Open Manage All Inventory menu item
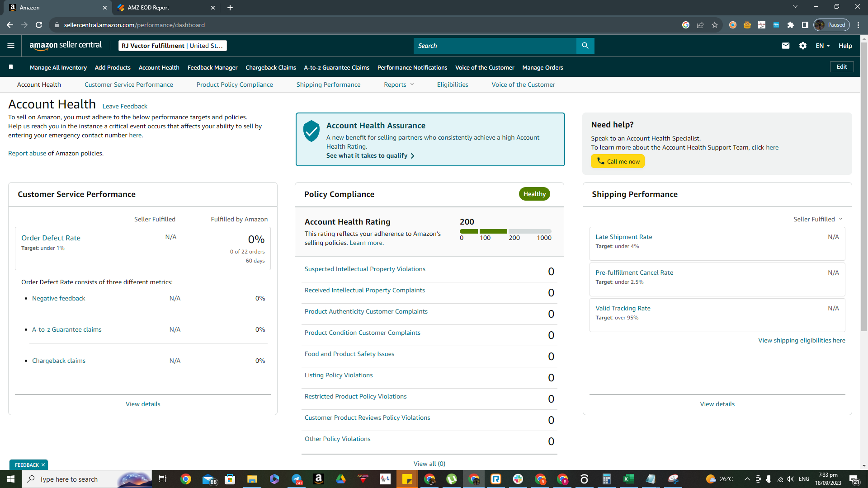Screen dimensions: 868x488 pos(58,67)
